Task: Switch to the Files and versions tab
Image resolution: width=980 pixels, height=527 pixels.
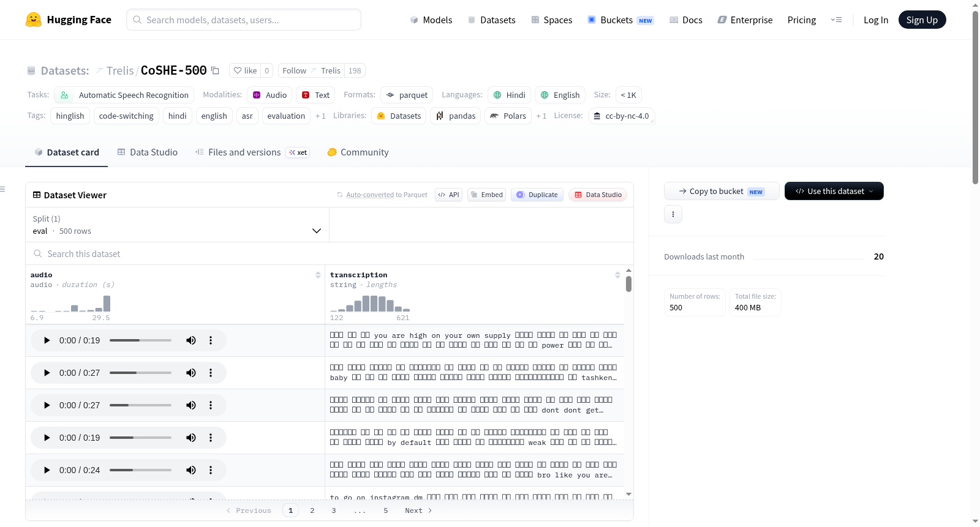Action: 252,152
